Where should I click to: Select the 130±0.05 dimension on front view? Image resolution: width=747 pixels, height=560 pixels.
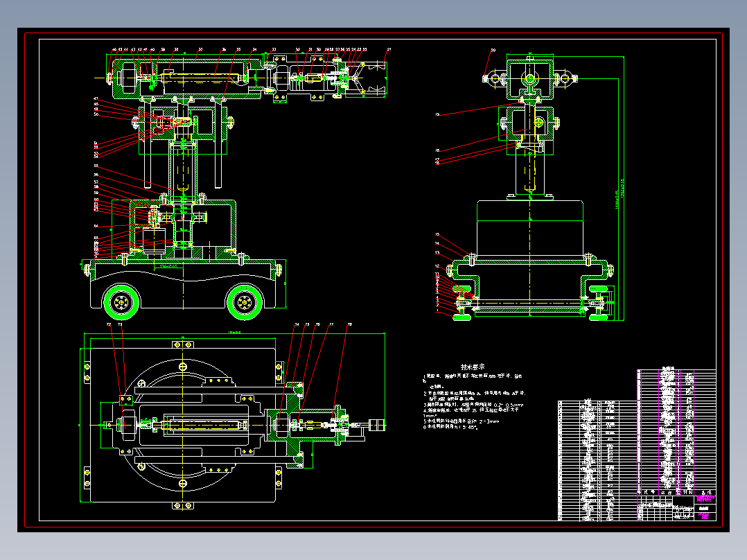pos(168,266)
